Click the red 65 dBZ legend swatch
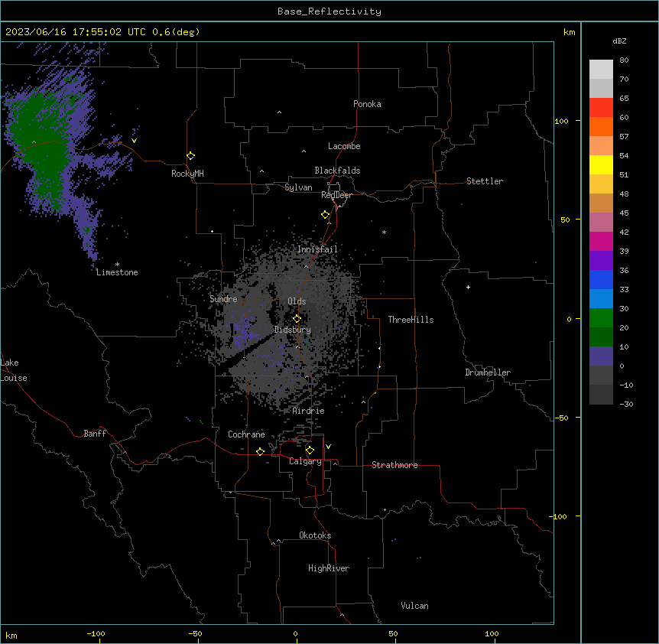This screenshot has height=644, width=659. click(601, 107)
